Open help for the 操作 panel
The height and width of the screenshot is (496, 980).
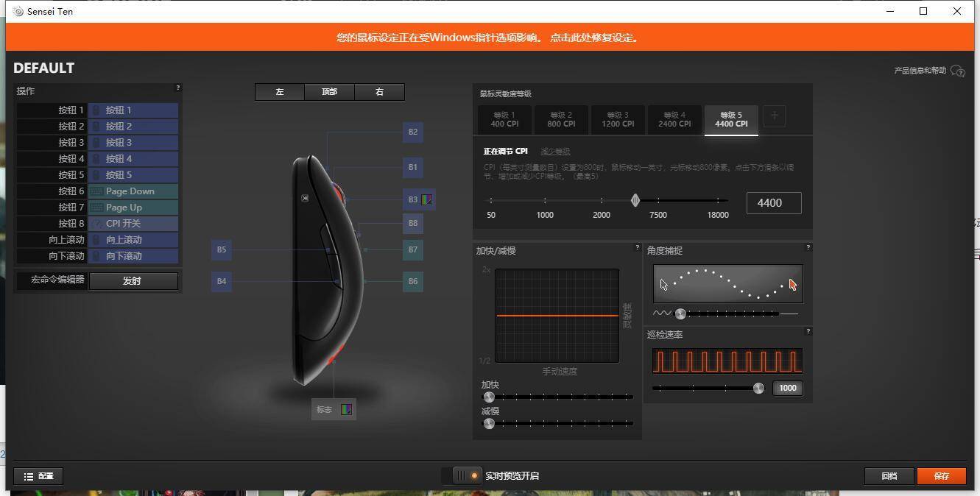177,88
